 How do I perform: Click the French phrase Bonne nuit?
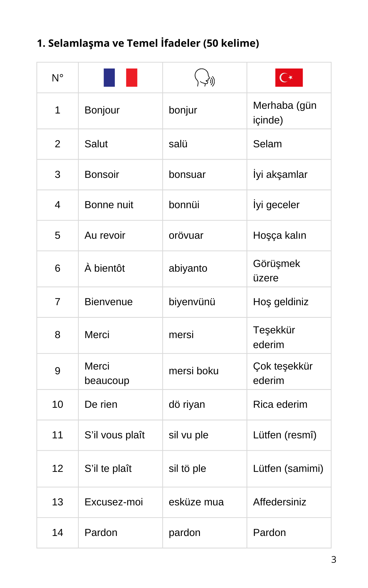click(x=109, y=205)
